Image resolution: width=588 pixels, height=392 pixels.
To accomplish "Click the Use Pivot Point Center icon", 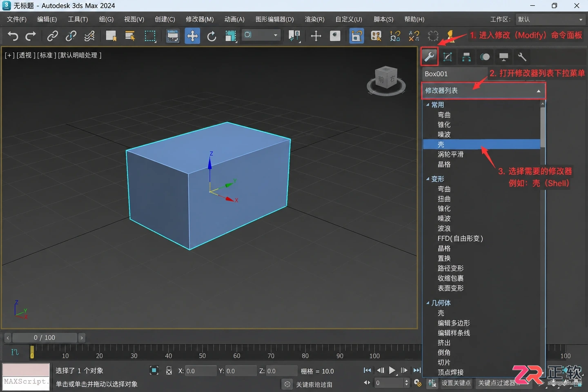I will [x=294, y=36].
